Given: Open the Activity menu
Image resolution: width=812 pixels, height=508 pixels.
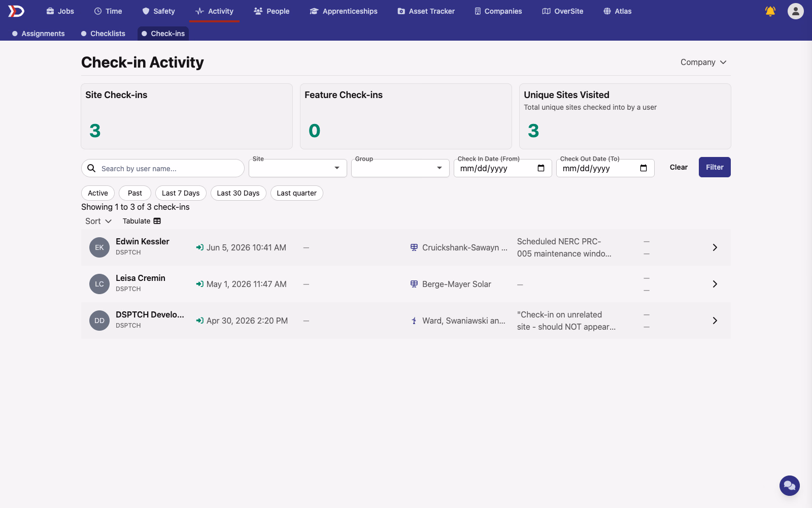Looking at the screenshot, I should 214,11.
